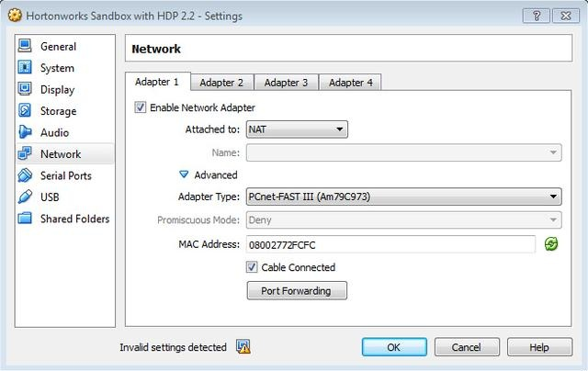Open the Attached to NAT dropdown
588x371 pixels.
tap(296, 129)
